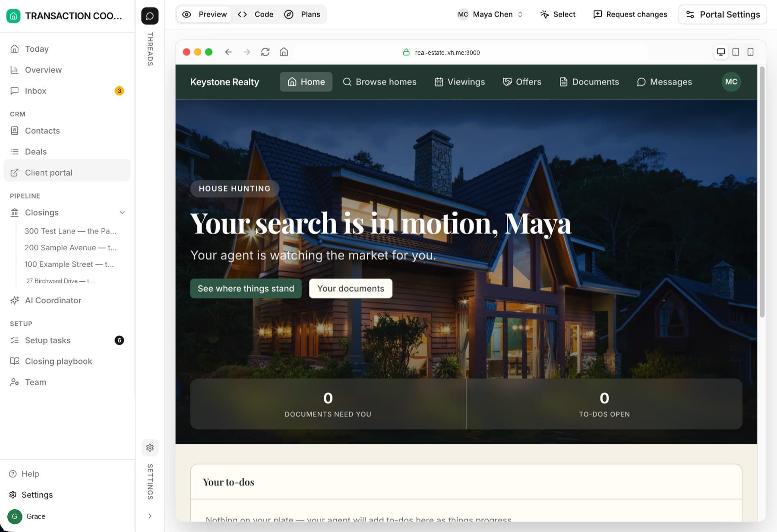This screenshot has height=532, width=777.
Task: Open the Closings pipeline item
Action: coord(41,212)
